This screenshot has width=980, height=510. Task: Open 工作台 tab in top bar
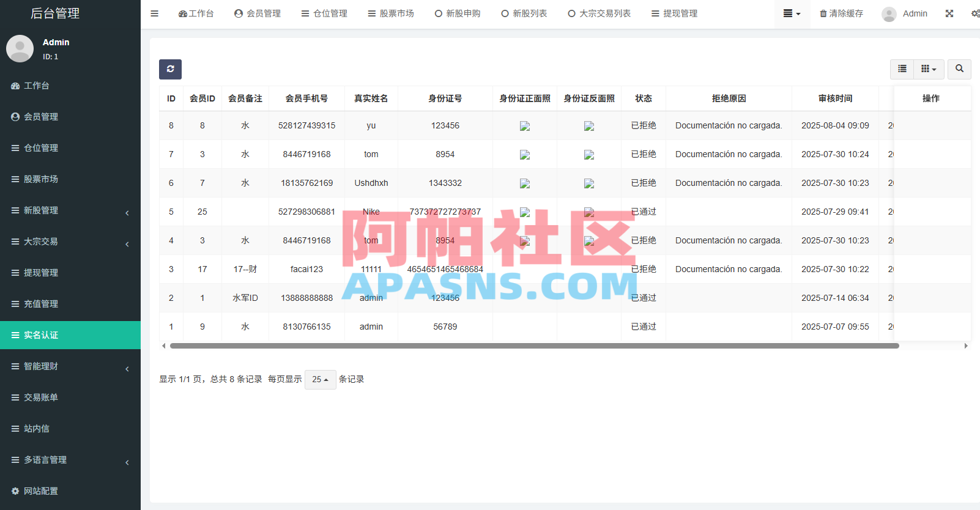coord(196,13)
